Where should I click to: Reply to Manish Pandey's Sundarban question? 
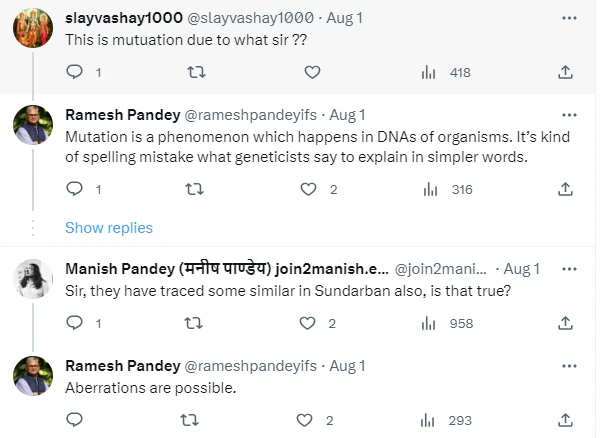(x=74, y=323)
